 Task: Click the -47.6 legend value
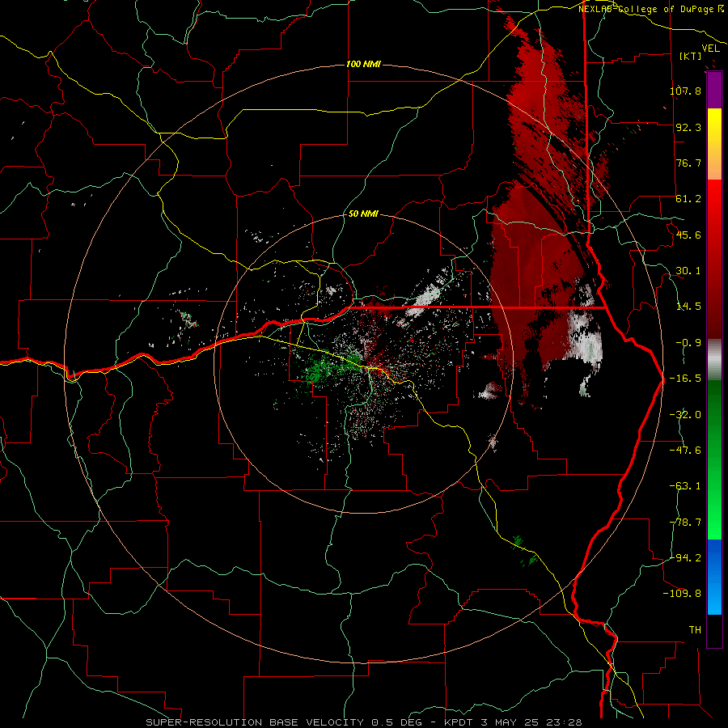tap(685, 451)
